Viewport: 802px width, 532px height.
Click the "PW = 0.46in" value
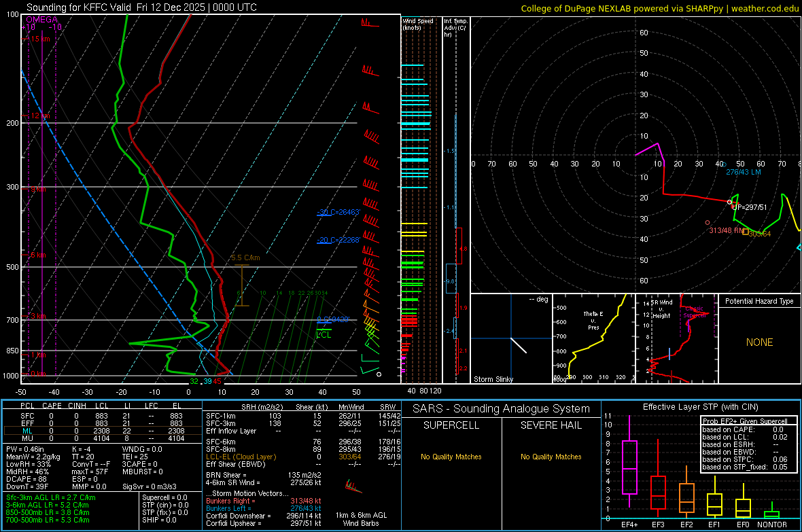(x=25, y=449)
